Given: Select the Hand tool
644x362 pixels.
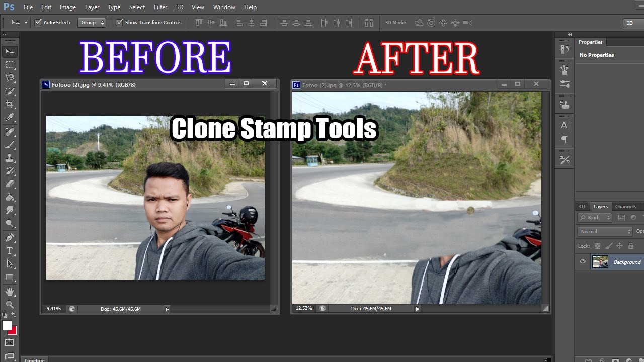Looking at the screenshot, I should click(10, 291).
